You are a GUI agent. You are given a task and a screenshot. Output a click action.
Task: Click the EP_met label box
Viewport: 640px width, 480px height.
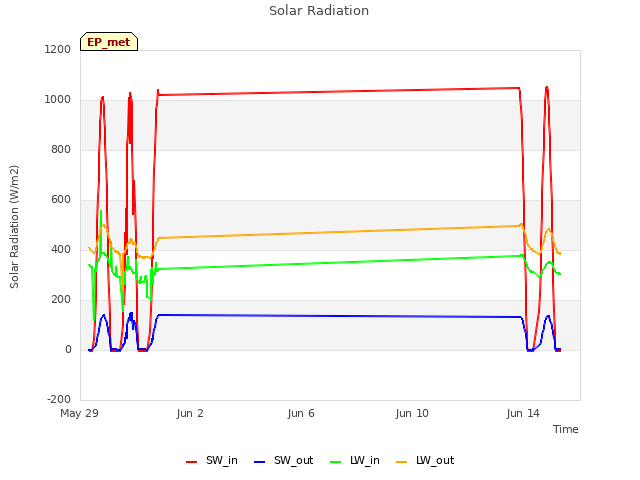[109, 42]
